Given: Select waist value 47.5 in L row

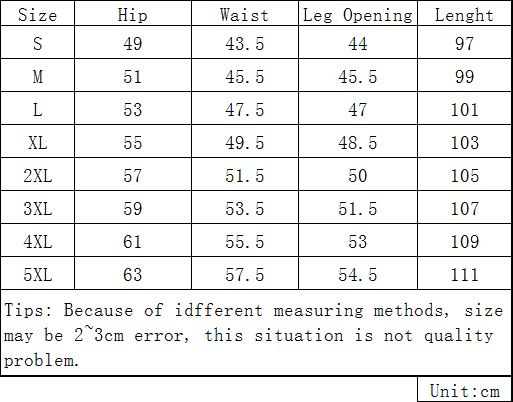Looking at the screenshot, I should (244, 110).
